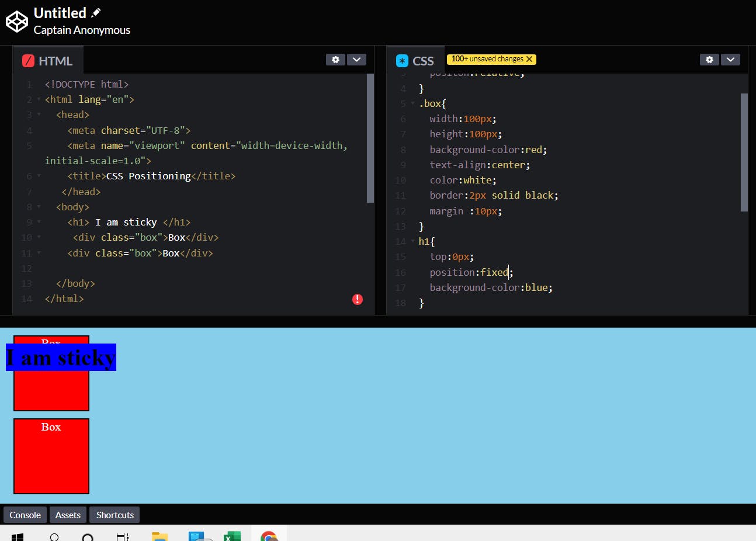Select the CSS editor tab
The width and height of the screenshot is (756, 541).
[415, 61]
